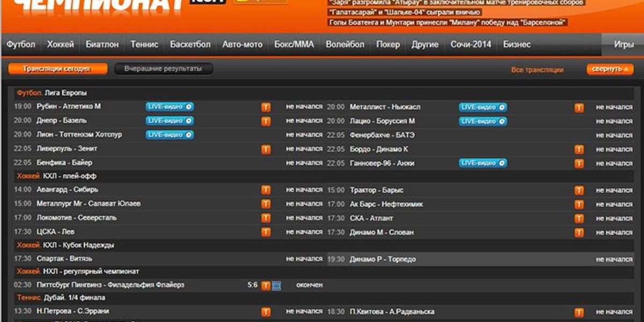The height and width of the screenshot is (322, 644).
Task: Open Баскетбол section in navigation
Action: pyautogui.click(x=190, y=45)
